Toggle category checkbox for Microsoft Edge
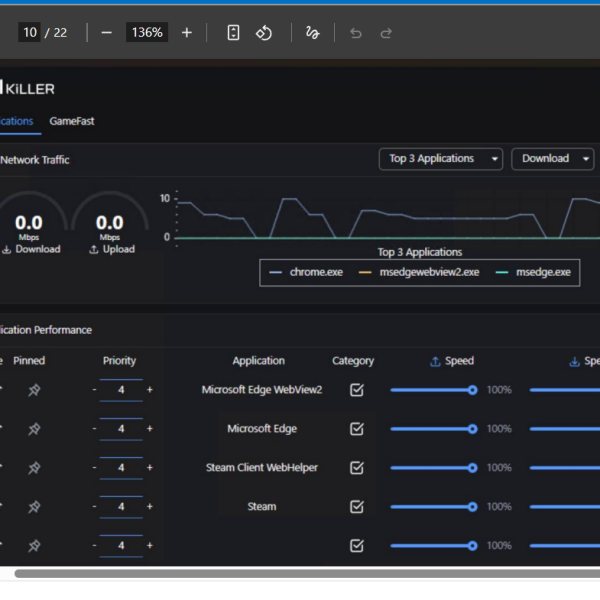The height and width of the screenshot is (600, 600). (x=357, y=429)
